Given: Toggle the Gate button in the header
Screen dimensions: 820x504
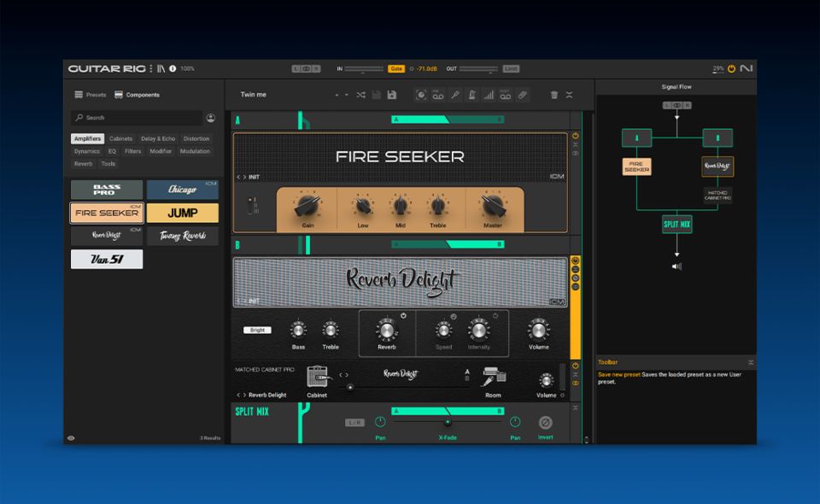Looking at the screenshot, I should point(396,68).
